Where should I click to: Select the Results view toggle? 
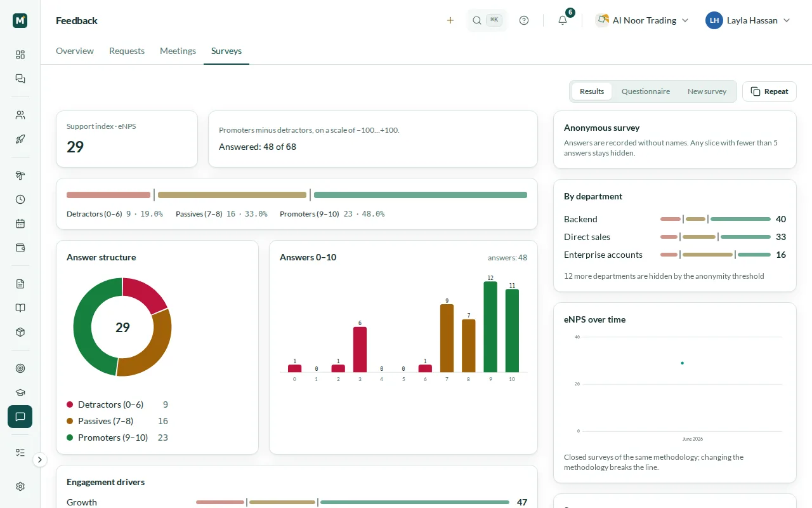click(x=592, y=91)
